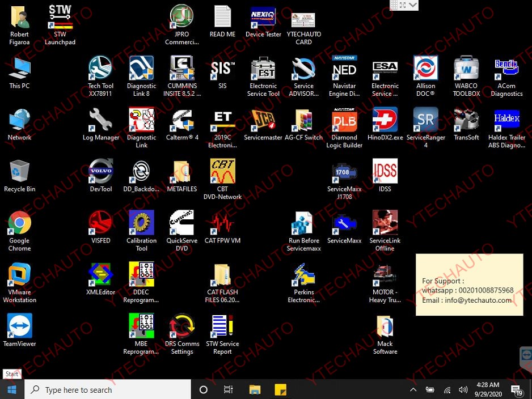
Task: Show hidden system tray icons
Action: click(x=413, y=389)
